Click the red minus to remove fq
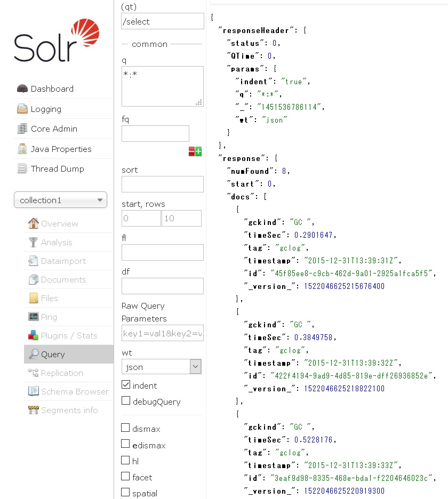The height and width of the screenshot is (499, 448). pyautogui.click(x=192, y=151)
